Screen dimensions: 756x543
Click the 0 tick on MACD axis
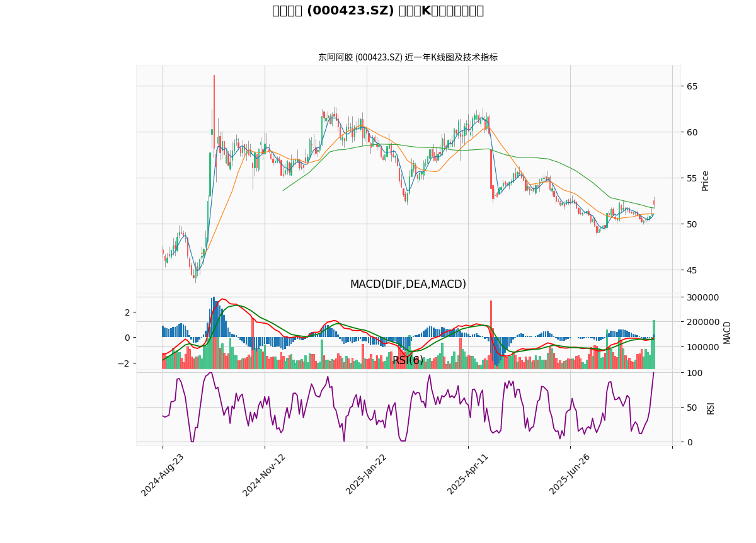(x=127, y=338)
